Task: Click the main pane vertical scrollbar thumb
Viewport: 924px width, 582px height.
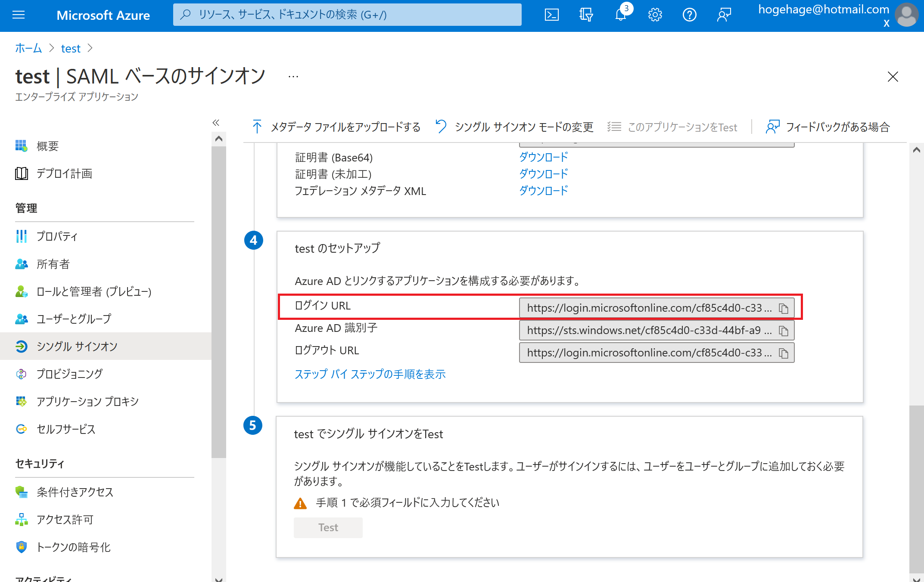Action: click(x=917, y=489)
